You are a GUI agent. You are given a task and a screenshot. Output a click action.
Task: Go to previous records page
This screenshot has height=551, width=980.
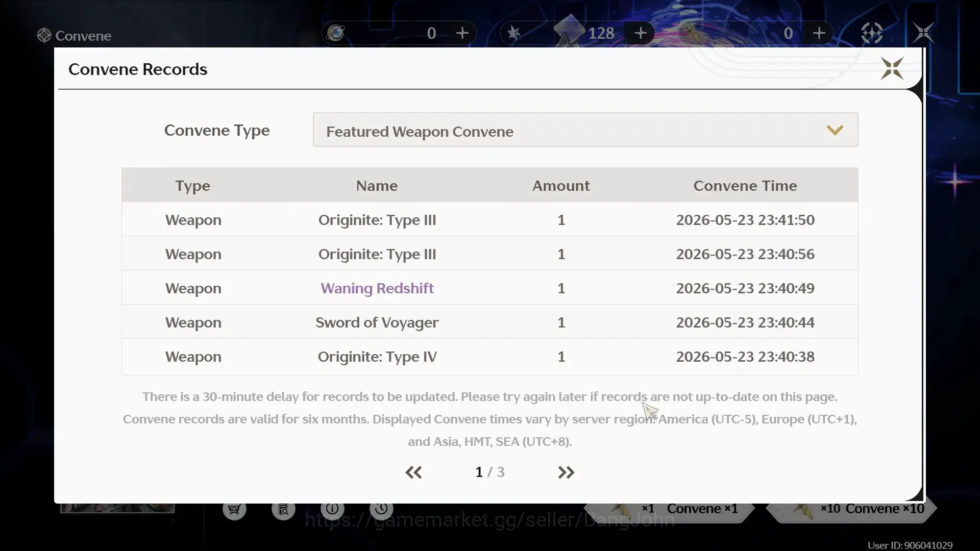pyautogui.click(x=413, y=472)
